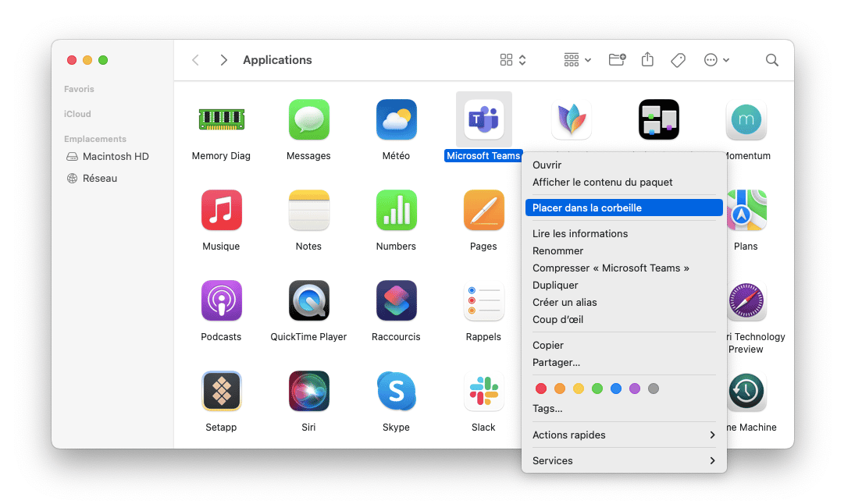Create a new folder from toolbar

click(x=617, y=59)
